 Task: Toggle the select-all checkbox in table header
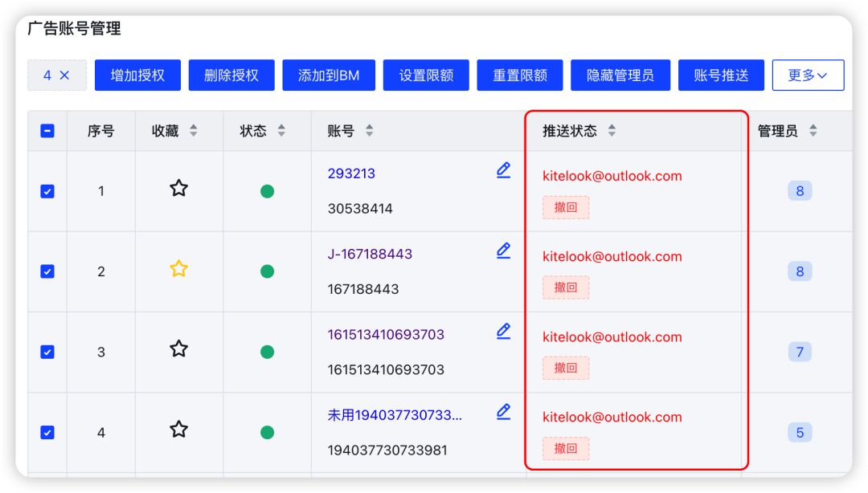pyautogui.click(x=47, y=130)
